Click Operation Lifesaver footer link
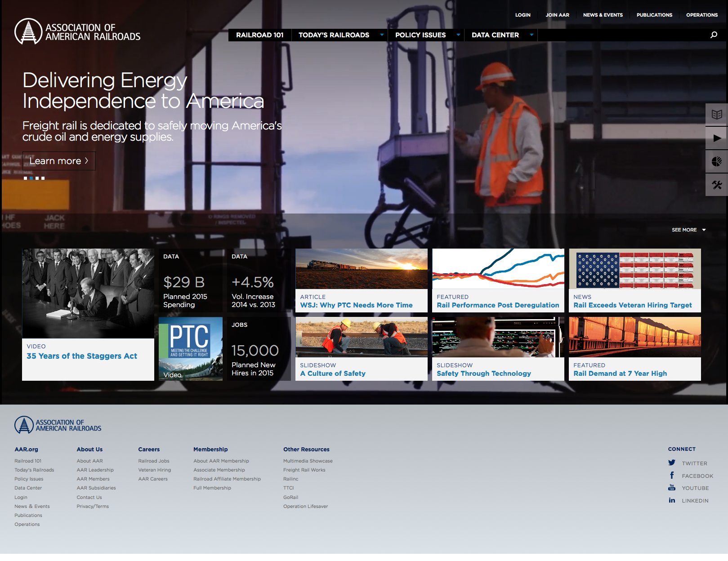Image resolution: width=728 pixels, height=561 pixels. (x=306, y=506)
